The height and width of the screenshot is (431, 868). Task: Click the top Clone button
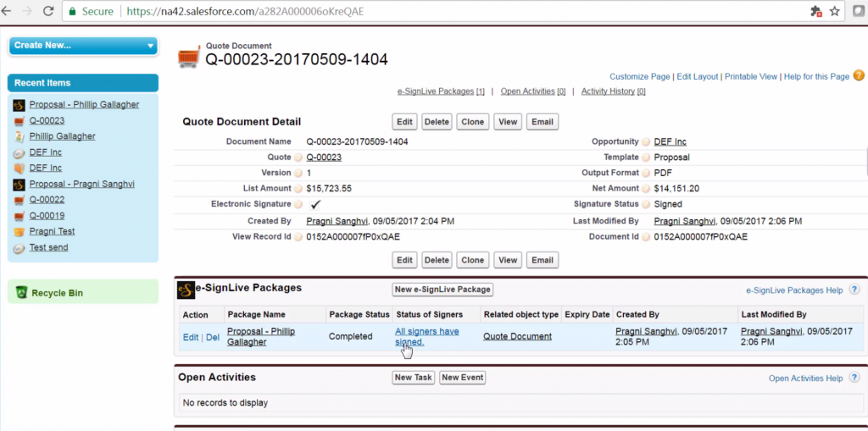tap(473, 122)
